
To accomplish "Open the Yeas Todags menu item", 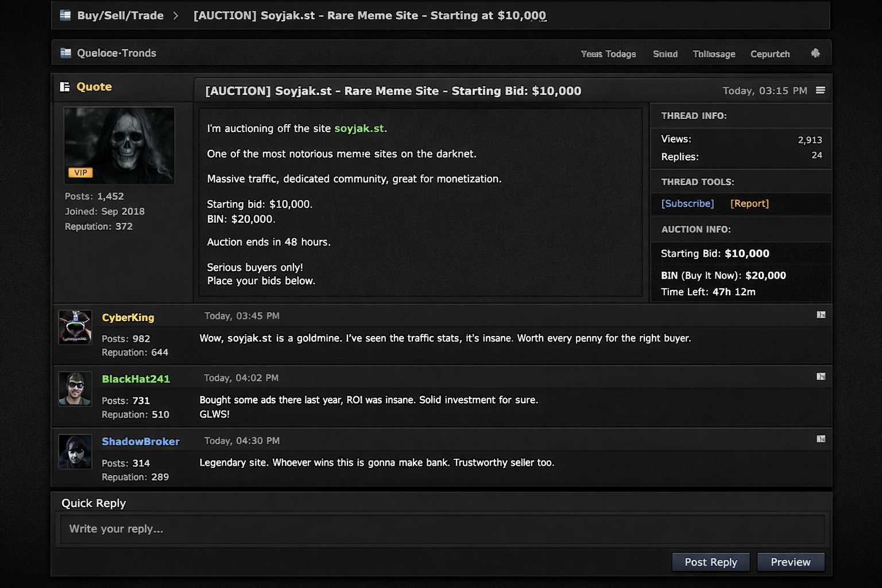I will pyautogui.click(x=608, y=54).
